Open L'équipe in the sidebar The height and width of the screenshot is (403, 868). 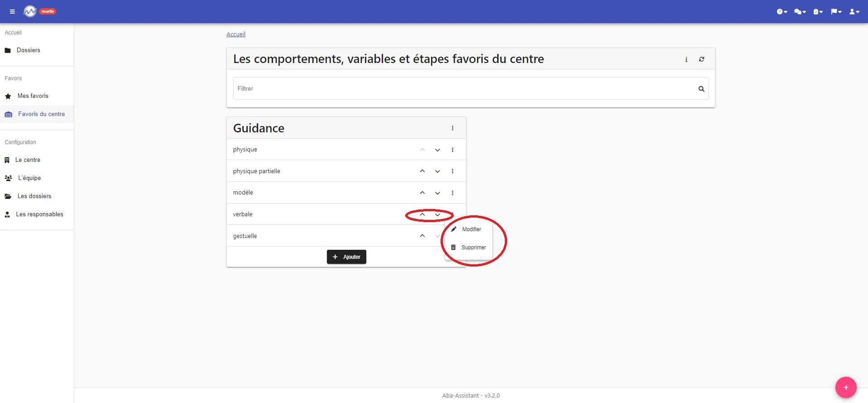[37, 178]
